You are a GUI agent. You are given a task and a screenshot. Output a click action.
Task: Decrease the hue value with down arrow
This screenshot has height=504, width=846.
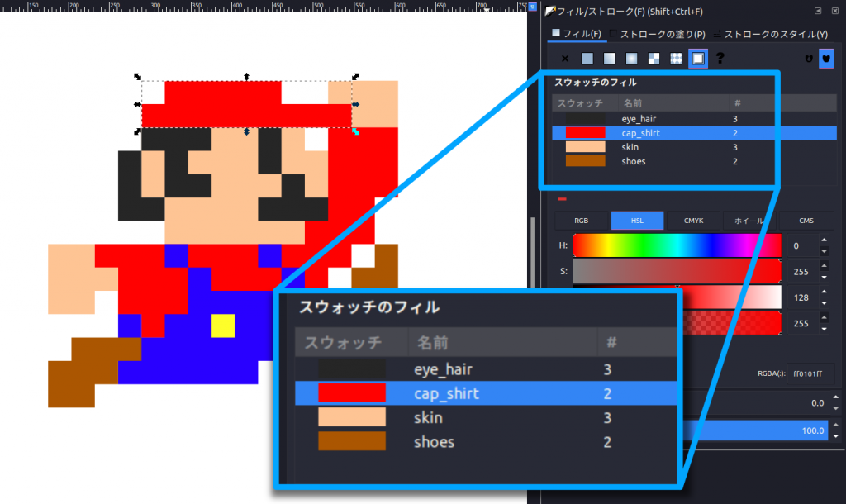824,251
